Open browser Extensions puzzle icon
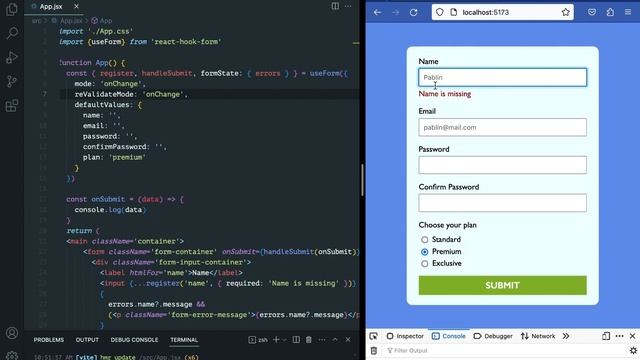 click(610, 12)
